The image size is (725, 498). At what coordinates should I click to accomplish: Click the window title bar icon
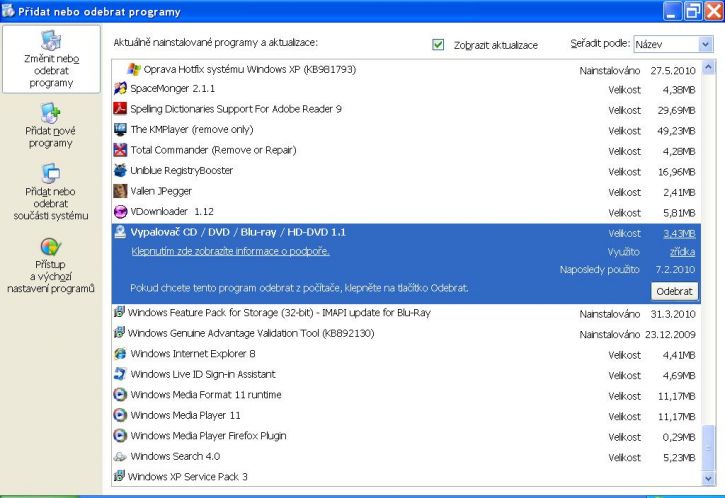[x=8, y=11]
